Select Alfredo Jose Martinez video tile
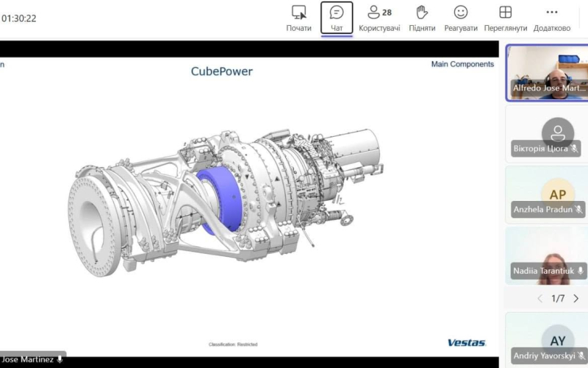Screen dimensions: 588x368 click(547, 73)
